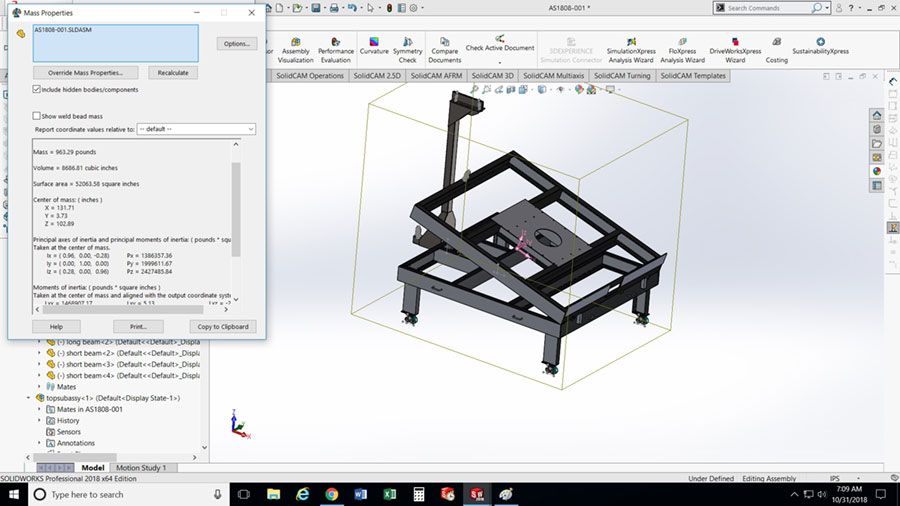Enable Show weld bead mass checkbox

(37, 116)
